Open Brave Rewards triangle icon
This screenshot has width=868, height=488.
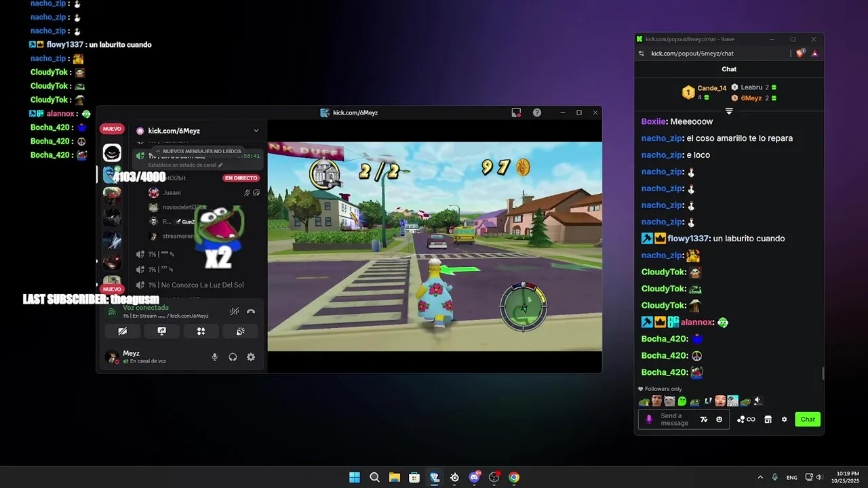tap(814, 54)
